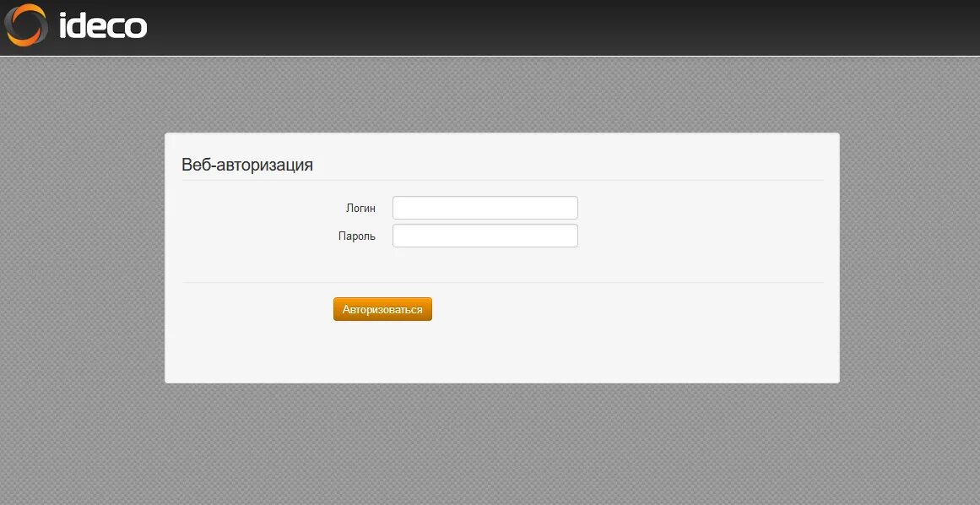Click the divider line under the Веб-авторизация title
The image size is (980, 505).
502,180
